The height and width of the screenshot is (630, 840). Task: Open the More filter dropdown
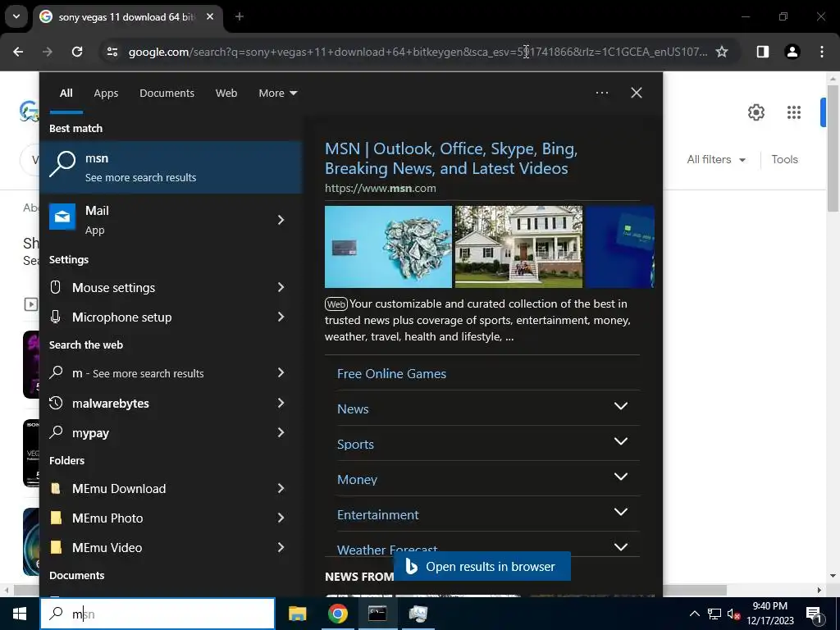pyautogui.click(x=277, y=94)
